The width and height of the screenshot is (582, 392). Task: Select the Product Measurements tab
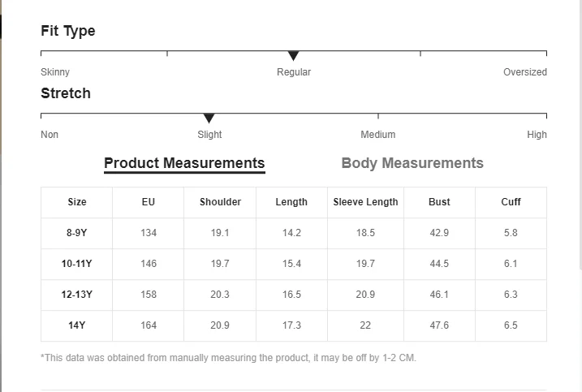point(184,163)
